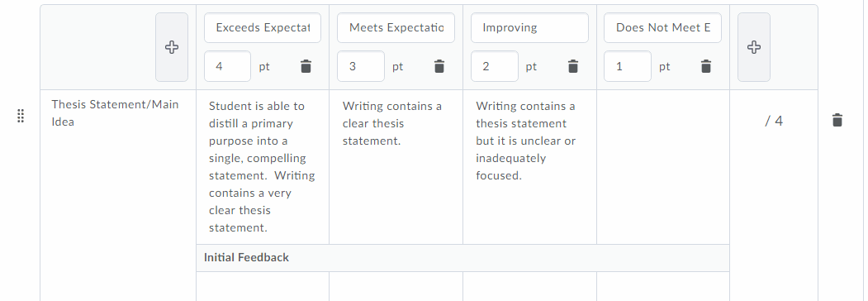
Task: Edit the Improving level name field
Action: pos(529,28)
